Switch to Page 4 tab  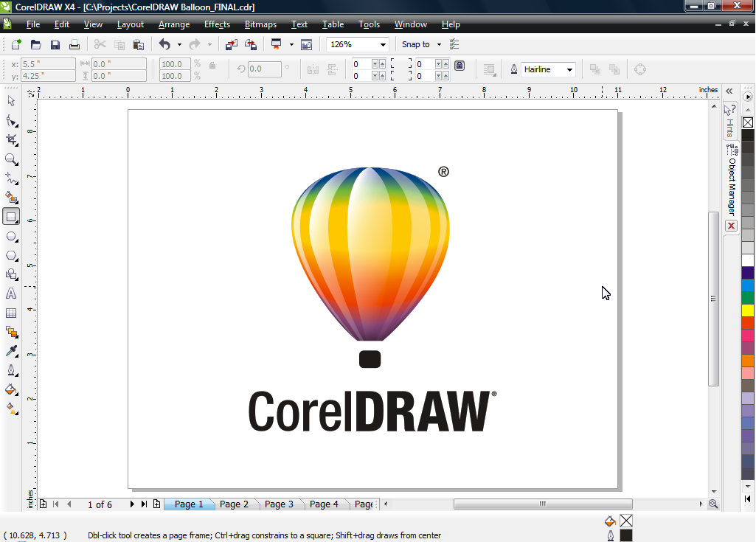(x=324, y=504)
